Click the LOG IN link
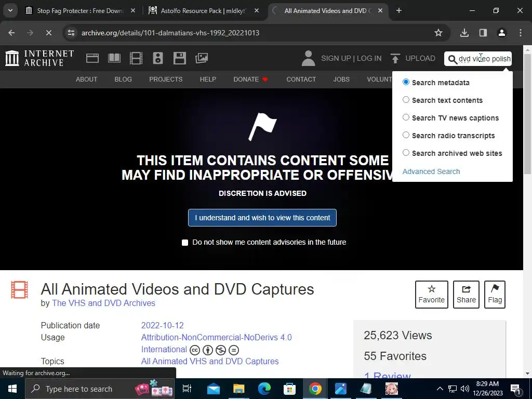This screenshot has height=399, width=532. [x=369, y=58]
